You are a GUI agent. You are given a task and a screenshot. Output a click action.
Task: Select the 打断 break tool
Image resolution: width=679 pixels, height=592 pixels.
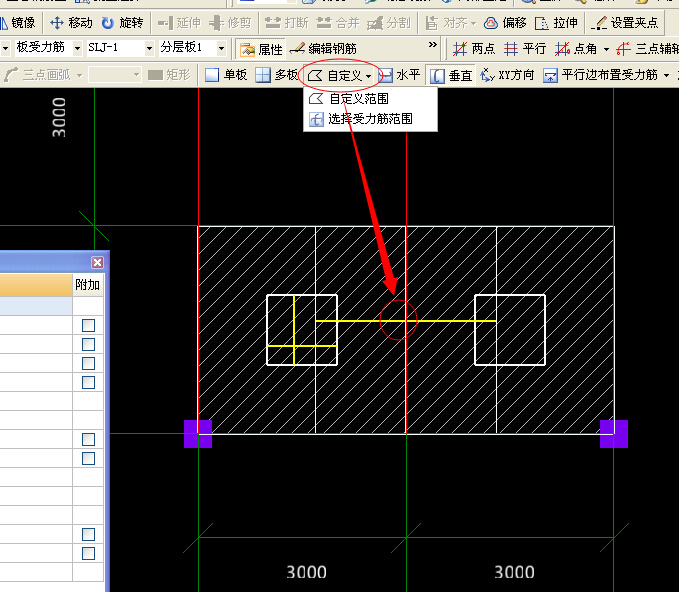[x=287, y=23]
